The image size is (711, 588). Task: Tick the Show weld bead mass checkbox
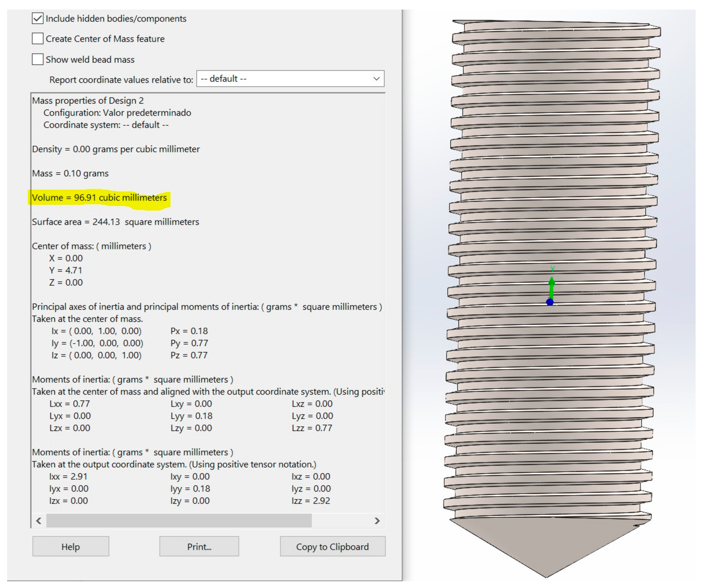(38, 59)
